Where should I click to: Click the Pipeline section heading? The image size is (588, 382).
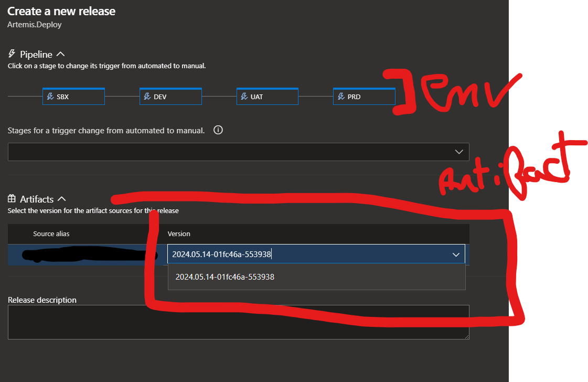click(36, 55)
